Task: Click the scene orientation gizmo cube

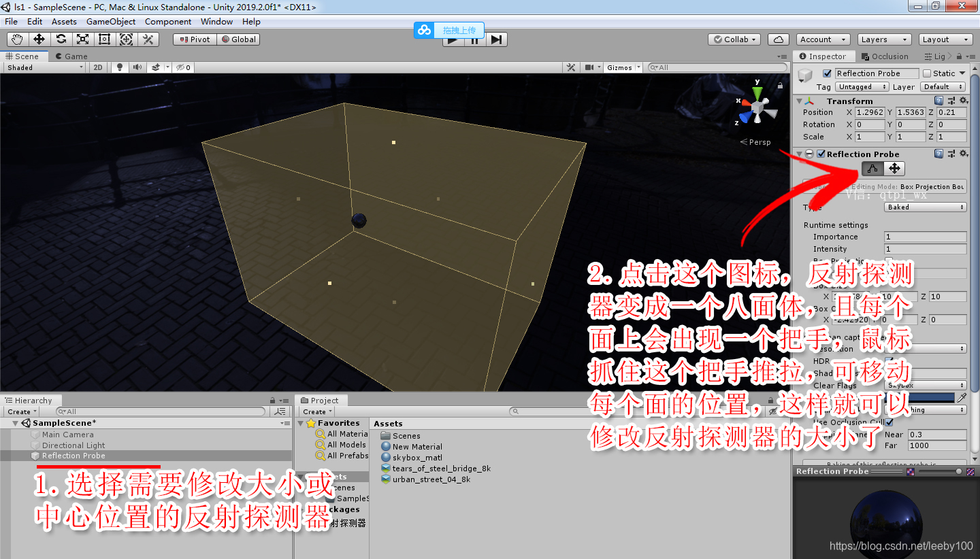Action: click(x=757, y=107)
